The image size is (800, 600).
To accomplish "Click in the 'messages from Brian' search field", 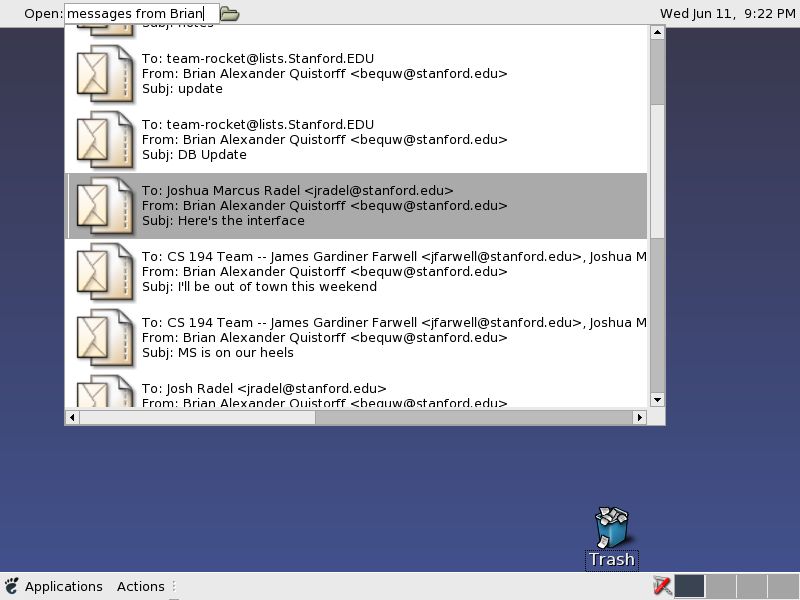I will (140, 13).
